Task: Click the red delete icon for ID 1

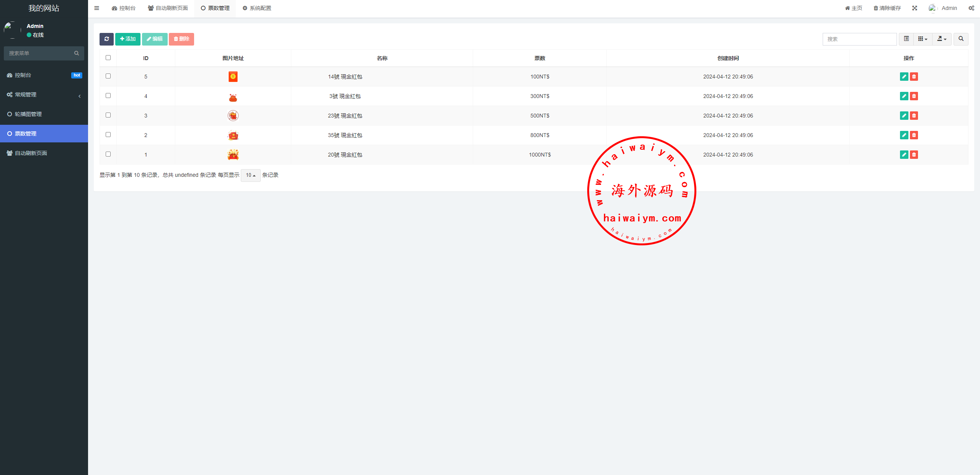Action: click(914, 155)
